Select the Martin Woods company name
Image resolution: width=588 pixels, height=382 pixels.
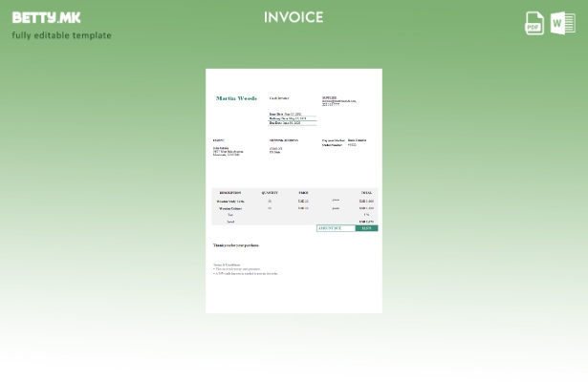coord(236,98)
